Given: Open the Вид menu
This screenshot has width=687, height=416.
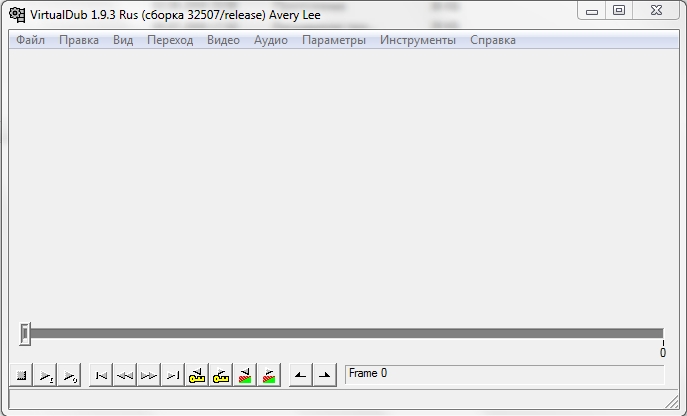Looking at the screenshot, I should click(123, 40).
